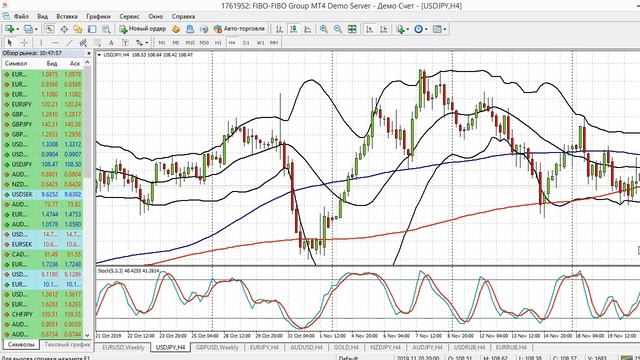Select the equidistant channel tool
Screen dimensions: 640x360
tap(83, 42)
